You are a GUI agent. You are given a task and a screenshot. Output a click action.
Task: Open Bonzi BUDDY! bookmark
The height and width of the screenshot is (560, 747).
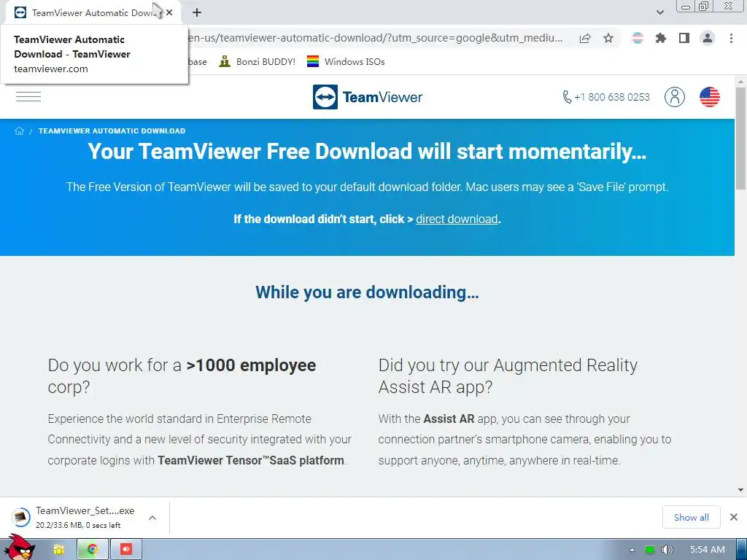(x=258, y=61)
